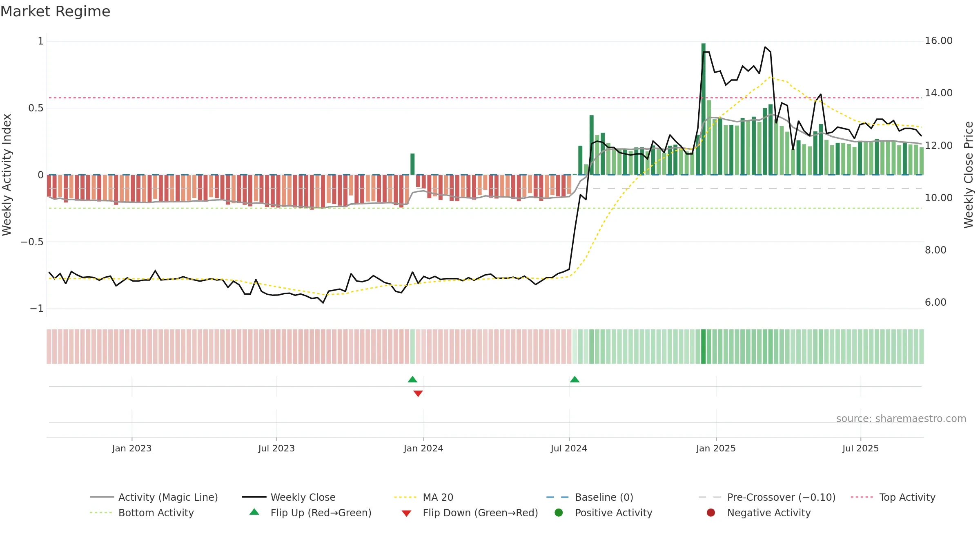Toggle Weekly Close legend entry
Image resolution: width=980 pixels, height=551 pixels.
(289, 497)
